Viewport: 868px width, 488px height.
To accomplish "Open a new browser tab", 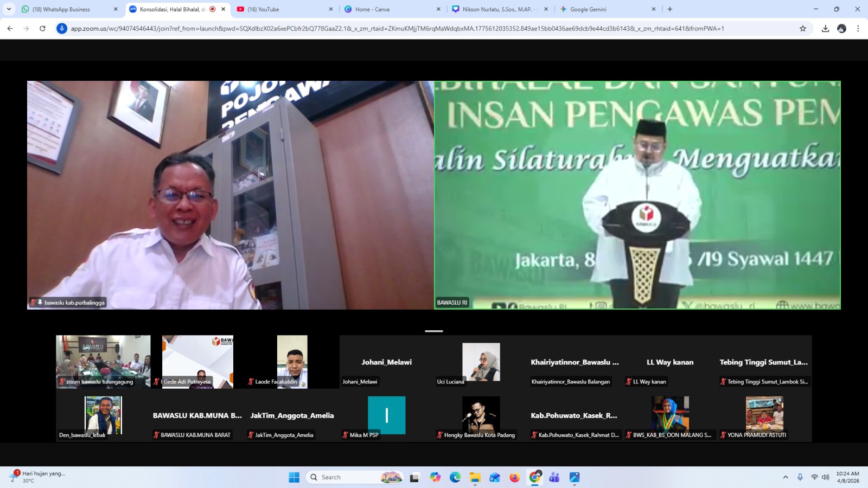I will click(670, 9).
